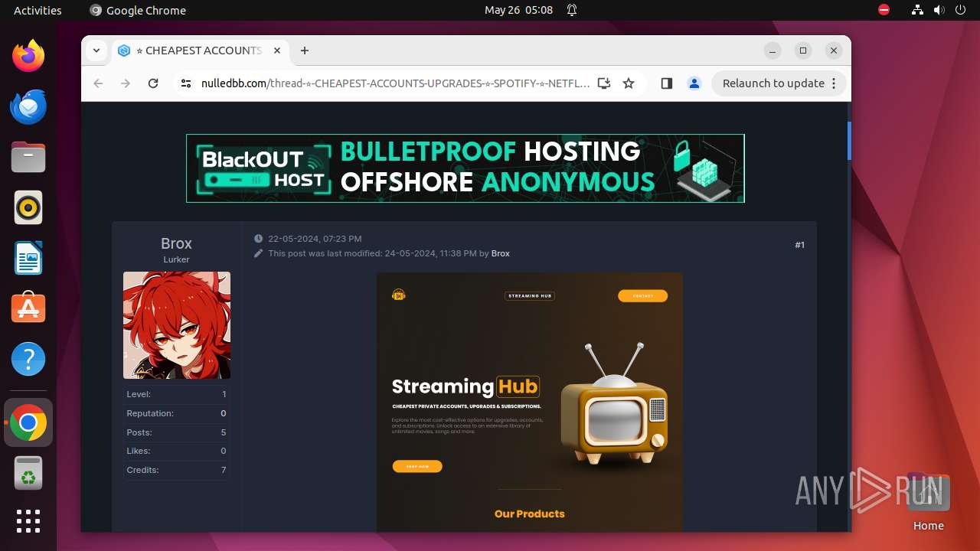The height and width of the screenshot is (551, 980).
Task: Open network status icon in system tray
Action: (x=918, y=10)
